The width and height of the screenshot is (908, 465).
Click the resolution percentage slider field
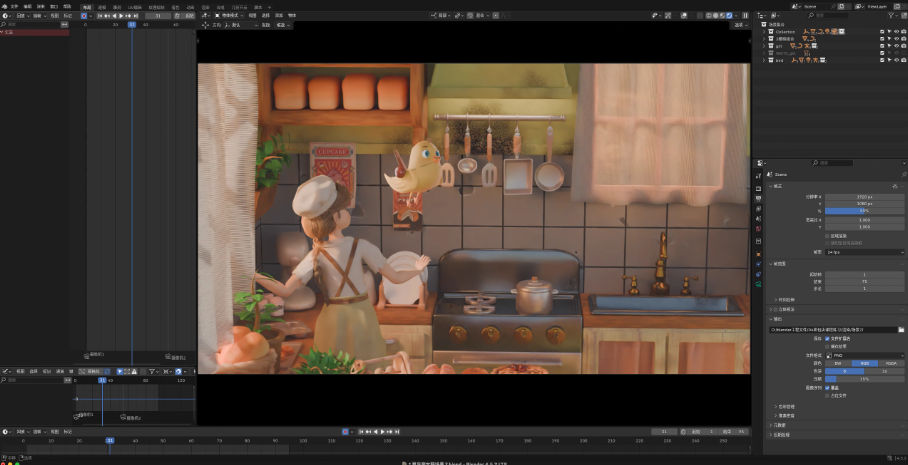coord(863,211)
